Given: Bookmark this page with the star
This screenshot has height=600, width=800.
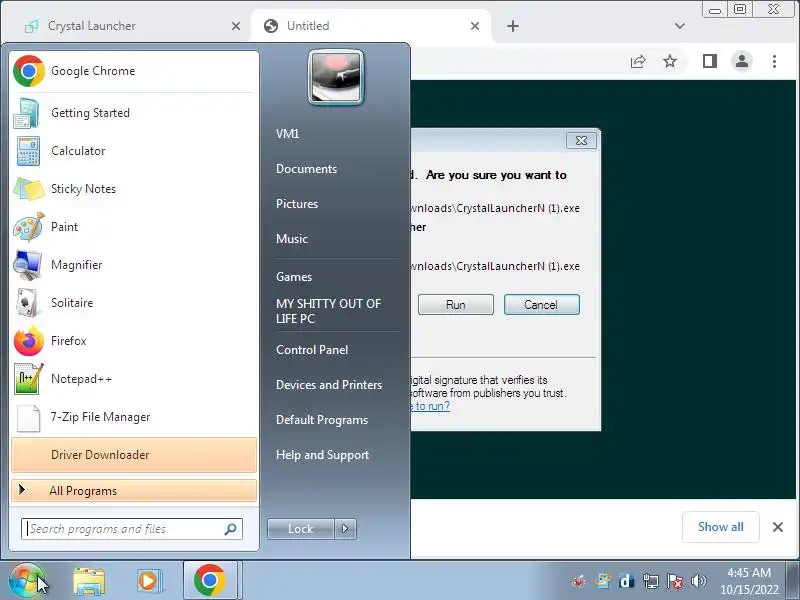Looking at the screenshot, I should tap(670, 62).
